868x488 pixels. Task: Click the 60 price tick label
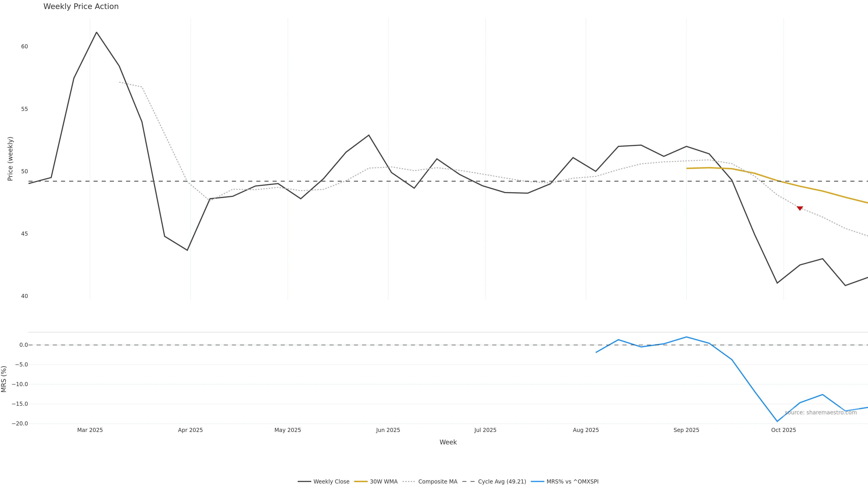click(24, 47)
